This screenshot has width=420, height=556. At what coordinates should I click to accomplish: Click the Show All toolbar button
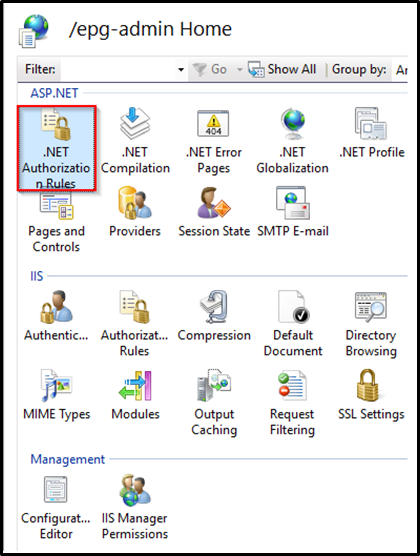[x=282, y=69]
